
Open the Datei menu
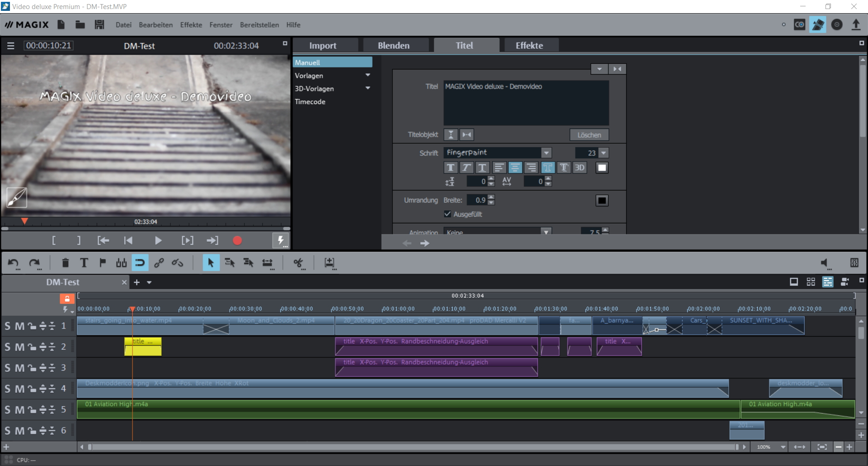point(123,25)
